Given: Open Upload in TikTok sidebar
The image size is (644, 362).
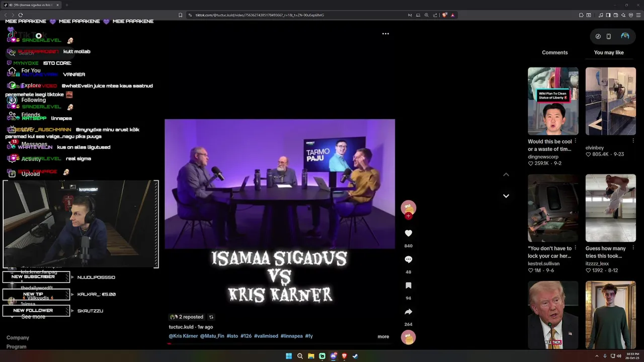Looking at the screenshot, I should tap(30, 174).
